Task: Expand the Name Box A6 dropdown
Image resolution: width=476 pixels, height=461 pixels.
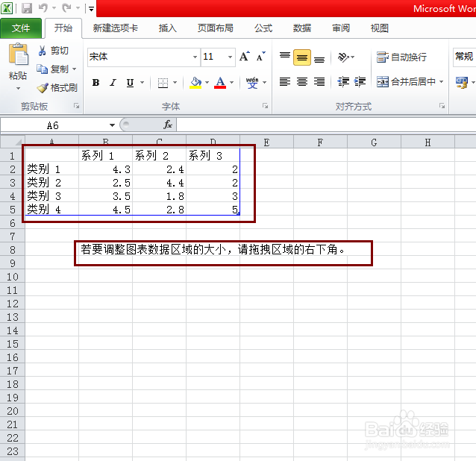Action: click(112, 125)
